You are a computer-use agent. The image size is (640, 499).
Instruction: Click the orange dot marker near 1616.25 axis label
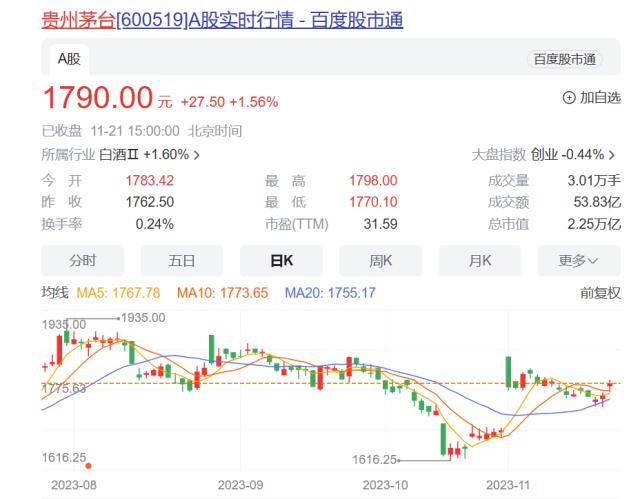(x=88, y=466)
